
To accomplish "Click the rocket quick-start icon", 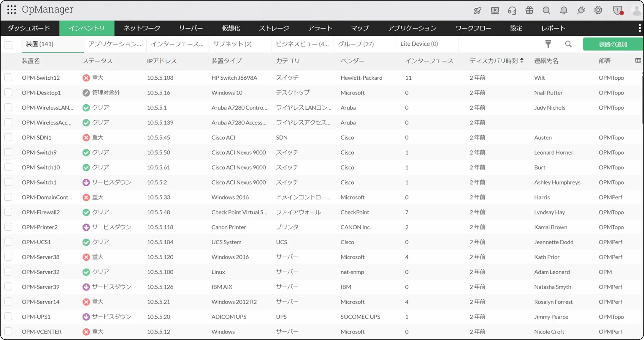I will pyautogui.click(x=478, y=10).
